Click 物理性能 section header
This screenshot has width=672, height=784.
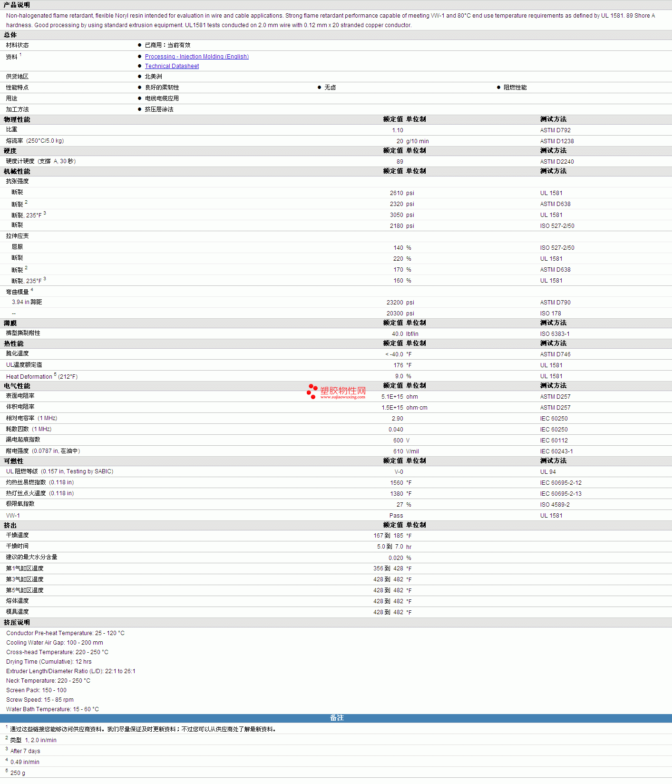(x=17, y=120)
